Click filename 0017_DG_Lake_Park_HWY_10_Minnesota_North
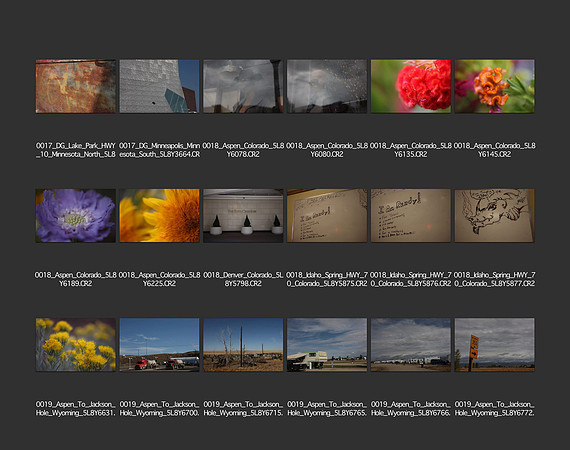 [x=76, y=150]
